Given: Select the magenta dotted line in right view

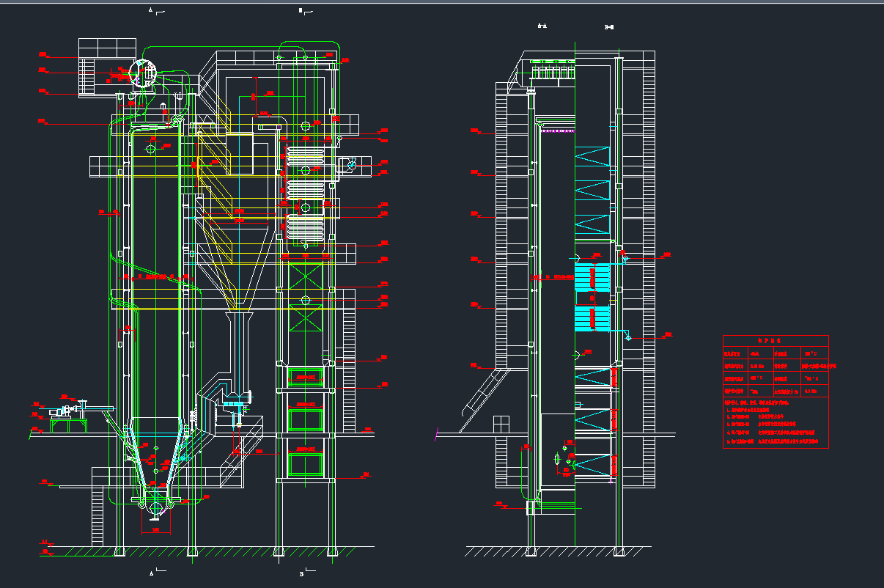Looking at the screenshot, I should 559,131.
